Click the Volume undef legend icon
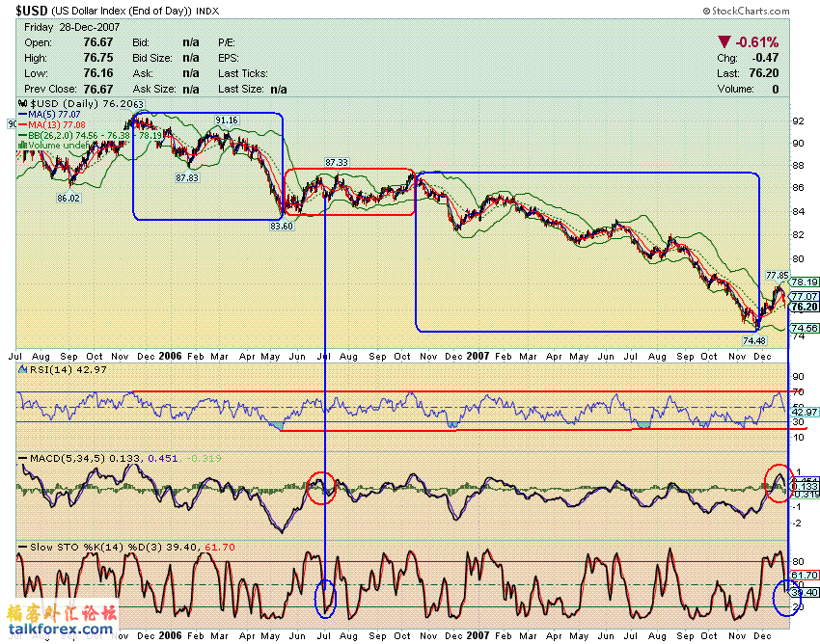820x644 pixels. [23, 146]
